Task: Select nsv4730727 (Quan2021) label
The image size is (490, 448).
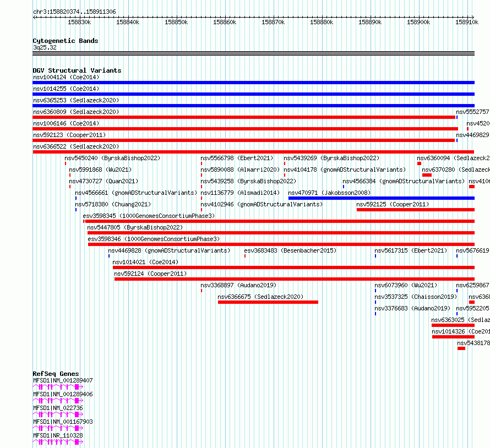Action: coord(104,181)
